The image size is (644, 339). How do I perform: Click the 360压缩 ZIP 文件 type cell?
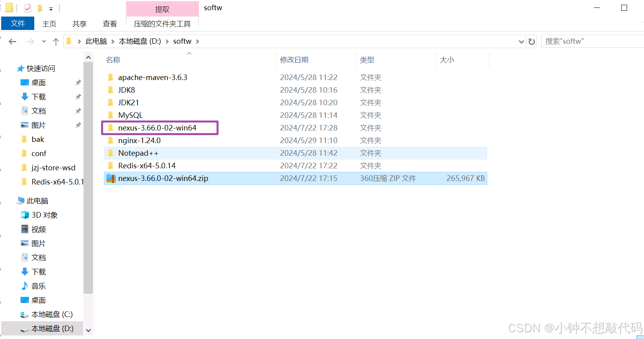coord(388,178)
